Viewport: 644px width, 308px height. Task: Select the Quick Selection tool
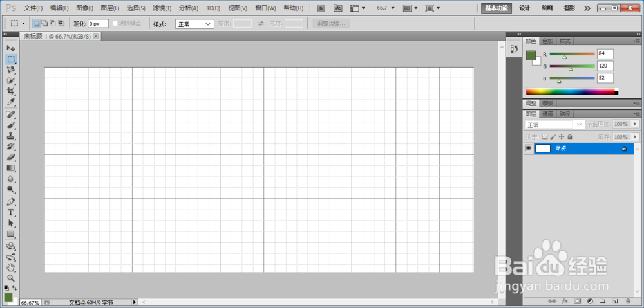coord(11,80)
